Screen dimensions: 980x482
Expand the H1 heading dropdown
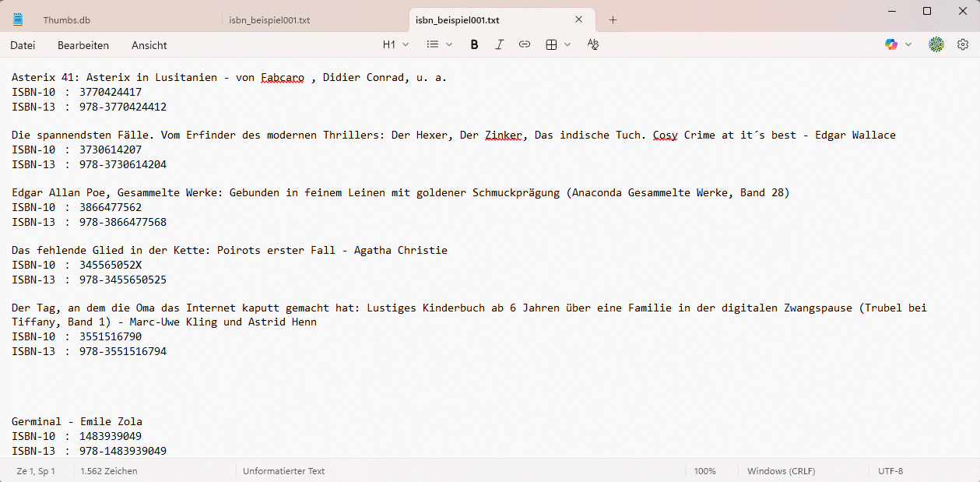click(x=395, y=45)
